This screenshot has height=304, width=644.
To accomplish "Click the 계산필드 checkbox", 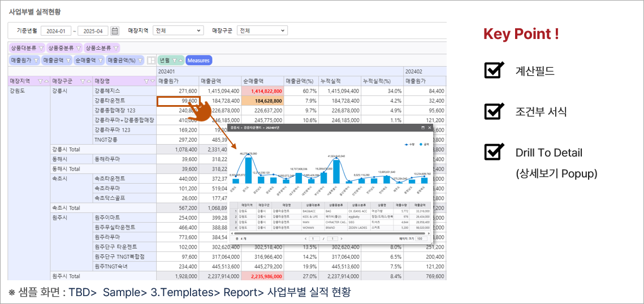I will [x=494, y=71].
